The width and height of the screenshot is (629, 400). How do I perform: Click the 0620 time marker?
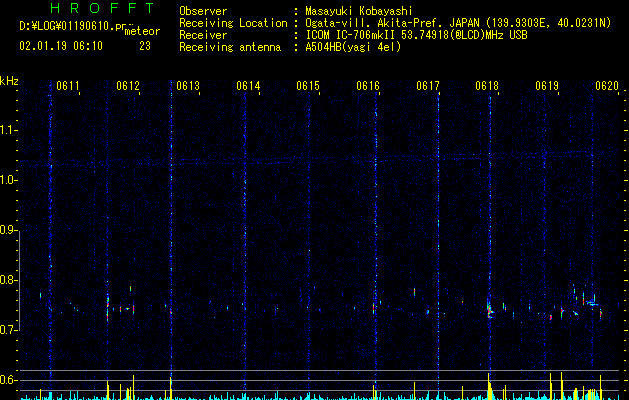click(607, 86)
